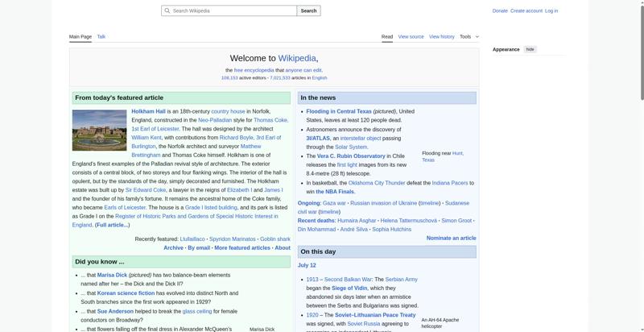Expand the Tools dropdown menu

pyautogui.click(x=469, y=36)
